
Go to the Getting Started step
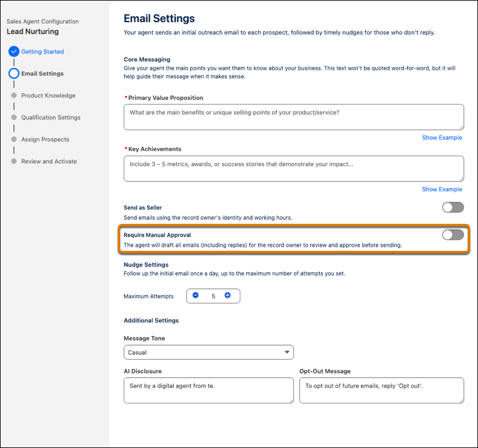pos(42,51)
